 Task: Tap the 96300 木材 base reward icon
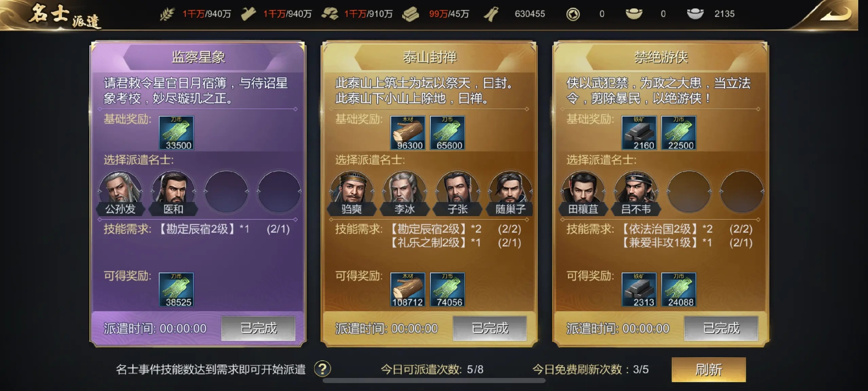tap(408, 133)
